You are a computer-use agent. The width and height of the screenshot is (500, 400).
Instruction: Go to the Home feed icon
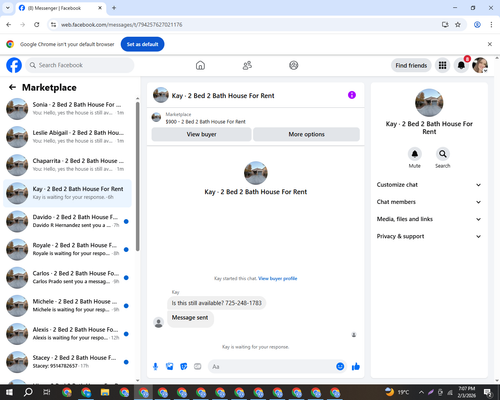(x=200, y=65)
